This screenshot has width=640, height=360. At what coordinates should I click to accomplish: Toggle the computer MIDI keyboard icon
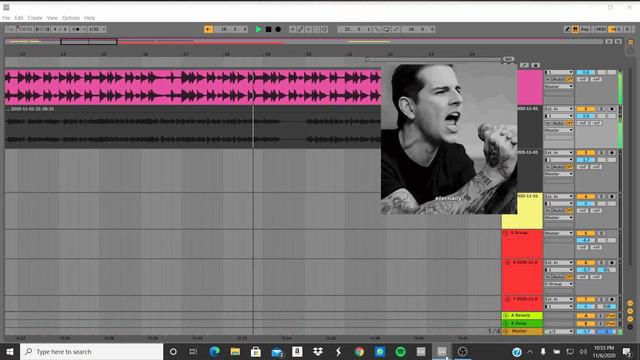pos(575,29)
